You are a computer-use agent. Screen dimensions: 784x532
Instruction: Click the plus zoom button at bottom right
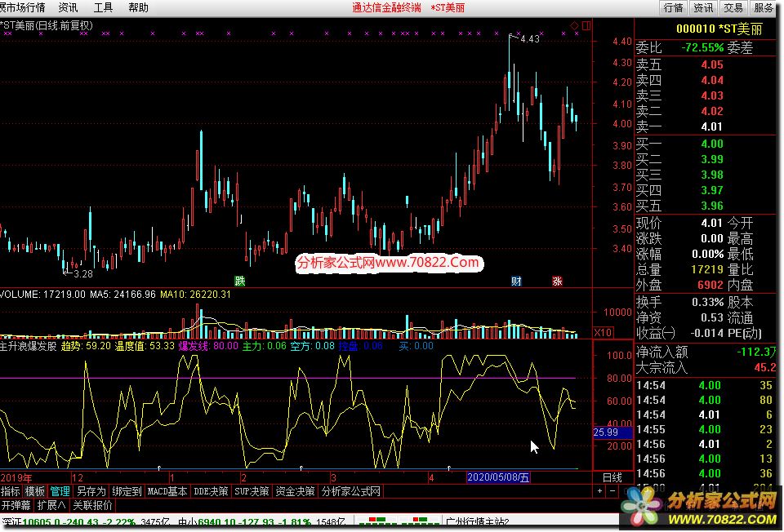[x=599, y=491]
